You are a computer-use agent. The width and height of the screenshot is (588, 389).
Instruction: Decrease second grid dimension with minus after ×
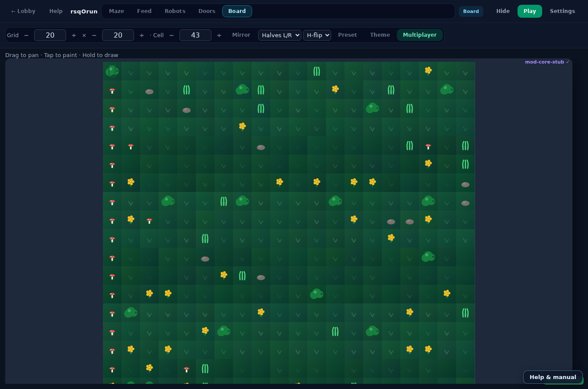[x=94, y=35]
